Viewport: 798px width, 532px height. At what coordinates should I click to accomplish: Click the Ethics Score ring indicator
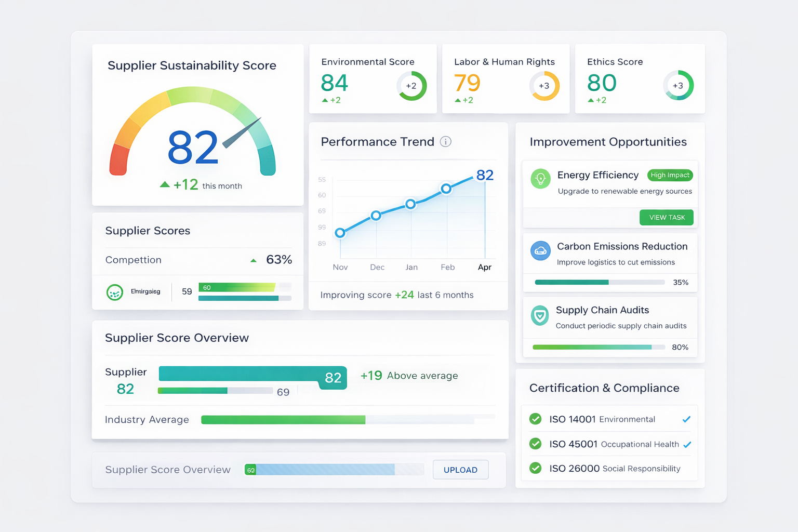click(678, 86)
